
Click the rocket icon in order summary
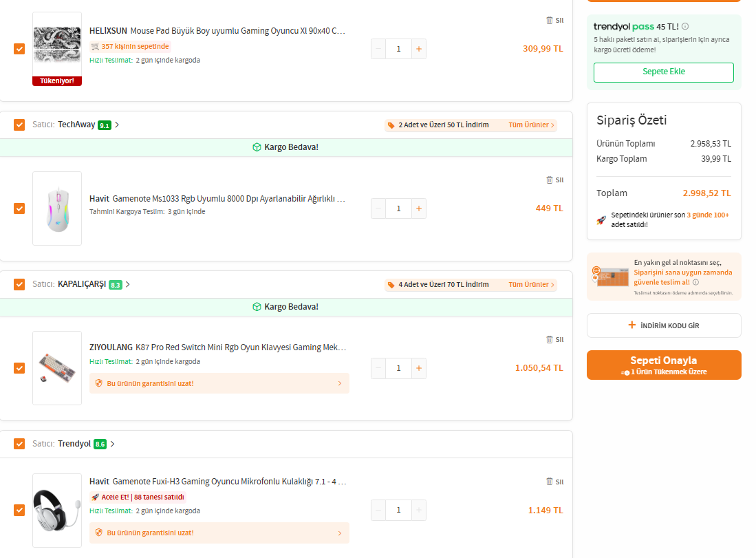[x=601, y=220]
